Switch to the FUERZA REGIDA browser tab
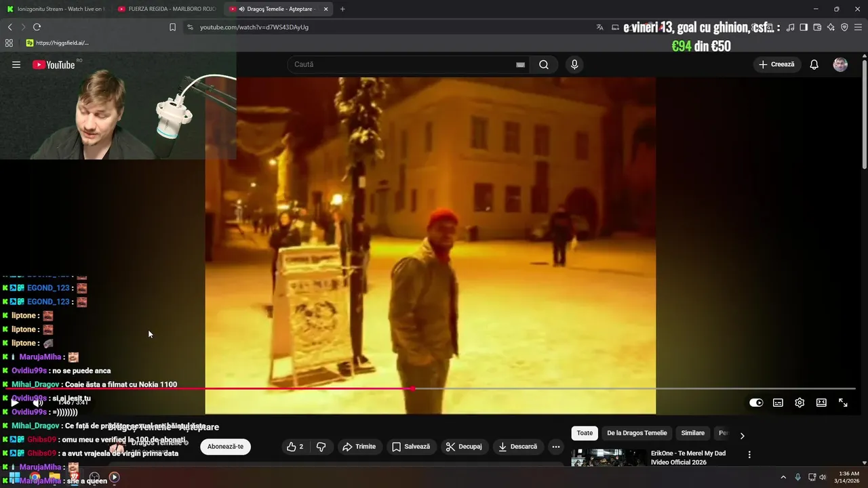868x488 pixels. tap(166, 9)
